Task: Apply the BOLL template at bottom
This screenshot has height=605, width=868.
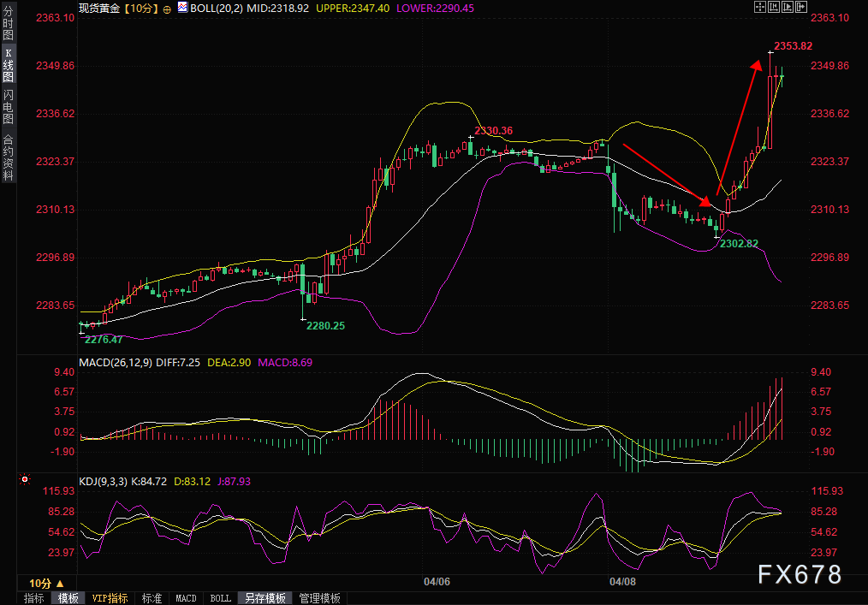Action: pos(220,598)
